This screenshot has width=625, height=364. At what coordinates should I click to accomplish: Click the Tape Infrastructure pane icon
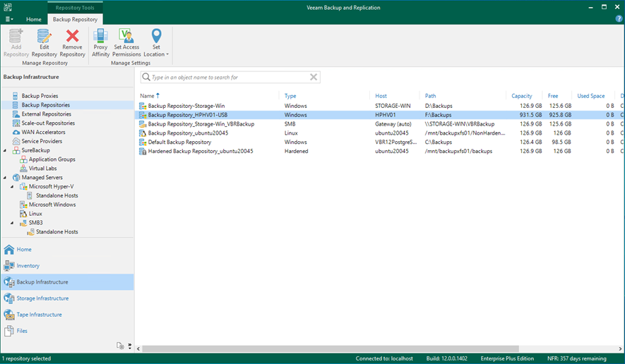pyautogui.click(x=8, y=315)
